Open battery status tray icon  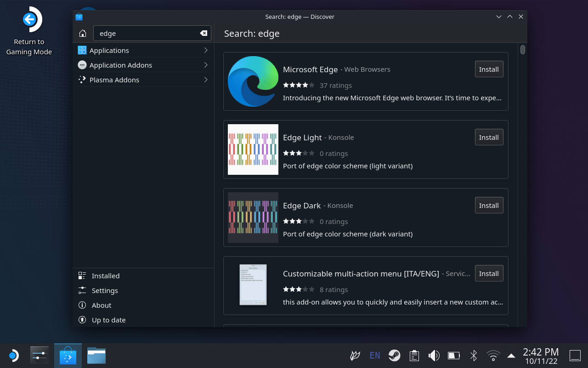coord(454,356)
